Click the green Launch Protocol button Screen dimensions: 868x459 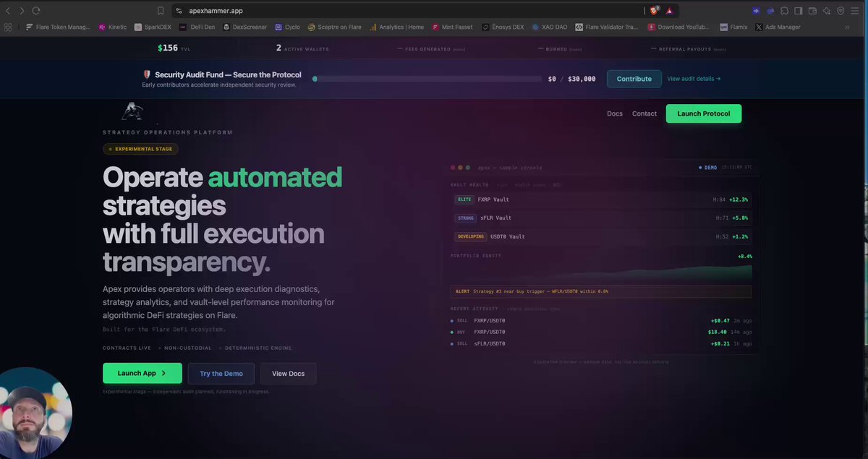(704, 113)
